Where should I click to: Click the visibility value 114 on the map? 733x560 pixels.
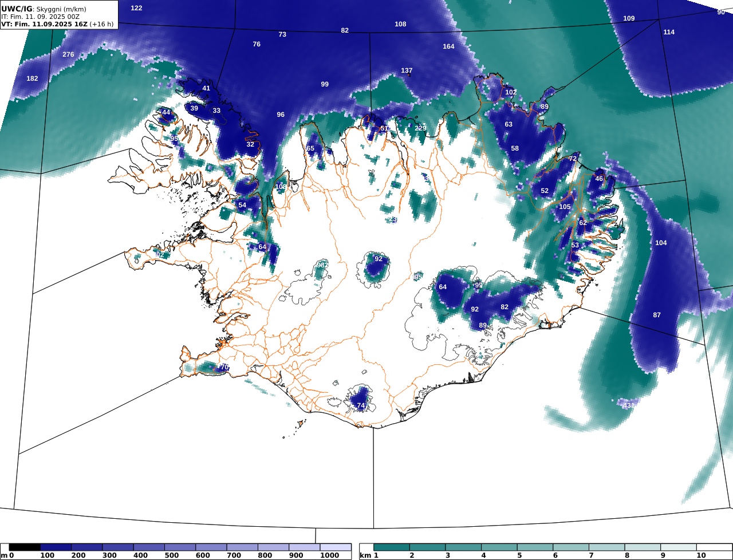669,32
